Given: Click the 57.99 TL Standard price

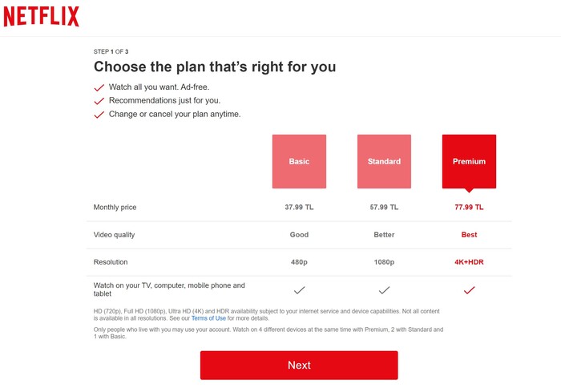Looking at the screenshot, I should 384,207.
